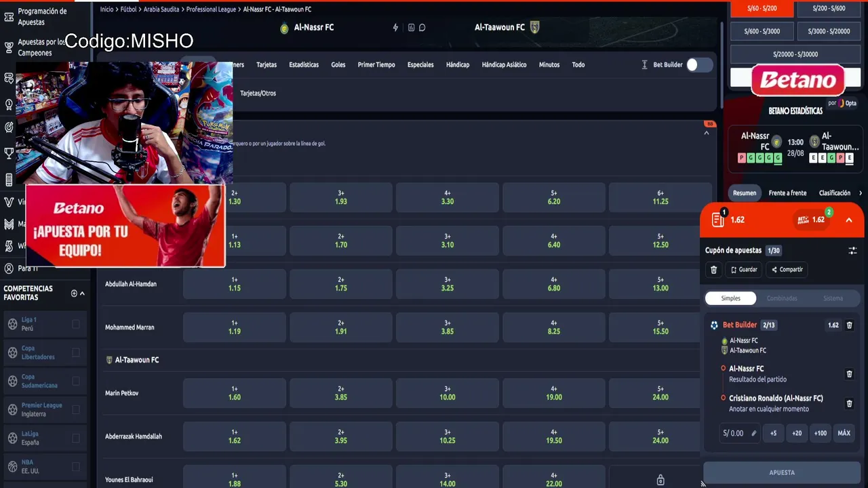Click the Para Ti profile icon
Viewport: 868px width, 488px height.
[9, 268]
